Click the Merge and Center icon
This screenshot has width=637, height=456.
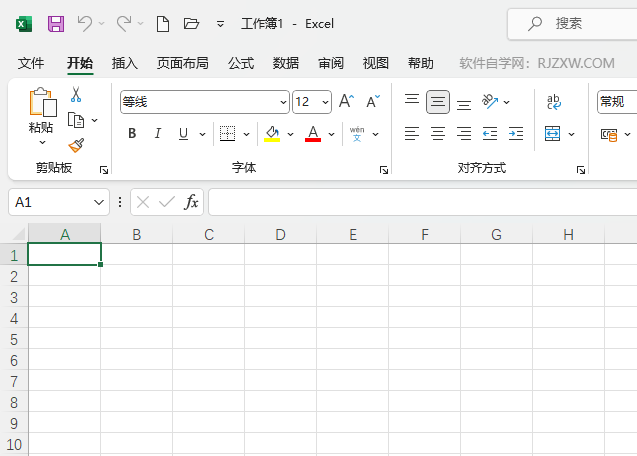552,133
